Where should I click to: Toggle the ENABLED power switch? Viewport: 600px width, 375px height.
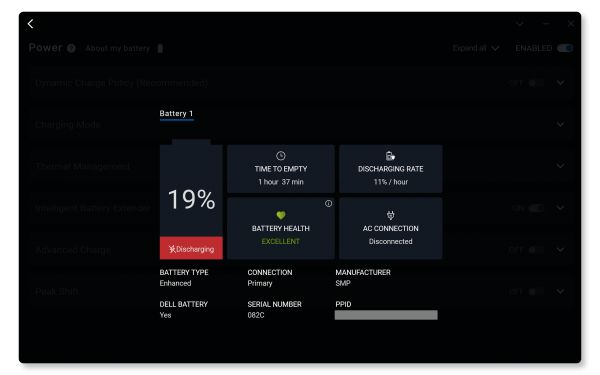coord(565,48)
